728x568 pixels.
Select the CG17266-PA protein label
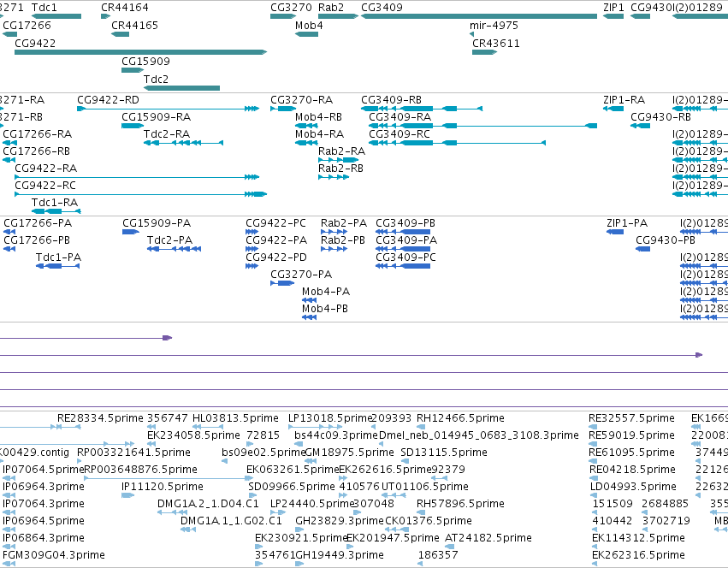click(x=38, y=223)
